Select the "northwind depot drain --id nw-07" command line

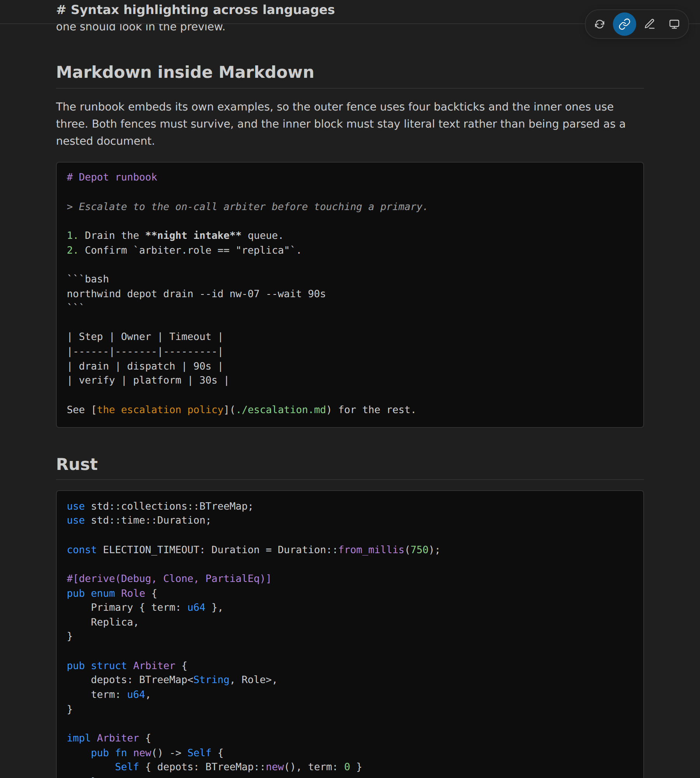196,294
